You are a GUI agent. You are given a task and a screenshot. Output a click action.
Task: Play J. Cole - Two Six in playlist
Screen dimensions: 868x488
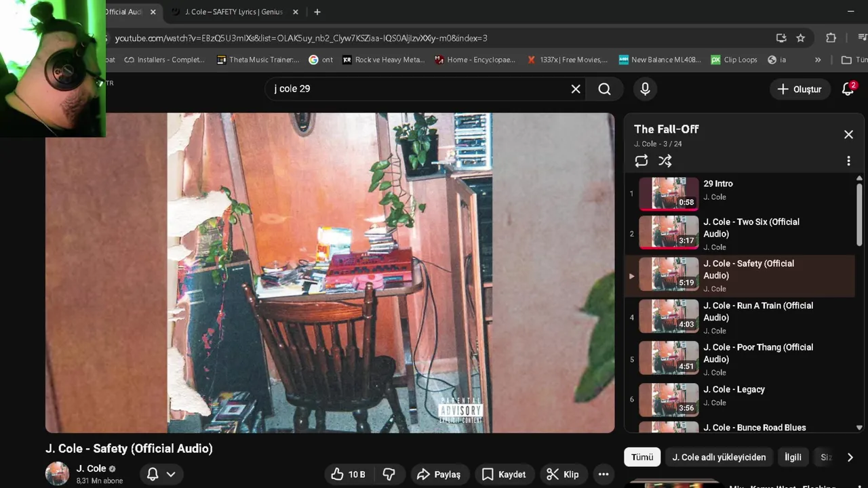click(x=740, y=234)
